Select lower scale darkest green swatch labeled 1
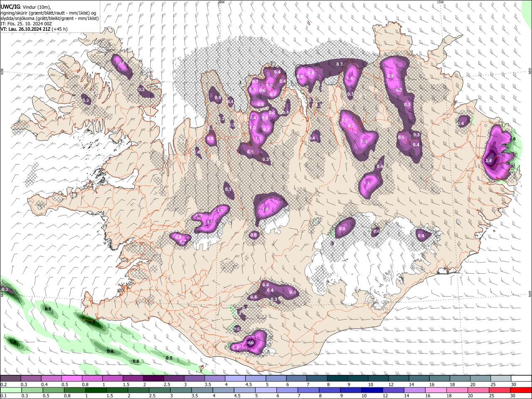 click(95, 390)
